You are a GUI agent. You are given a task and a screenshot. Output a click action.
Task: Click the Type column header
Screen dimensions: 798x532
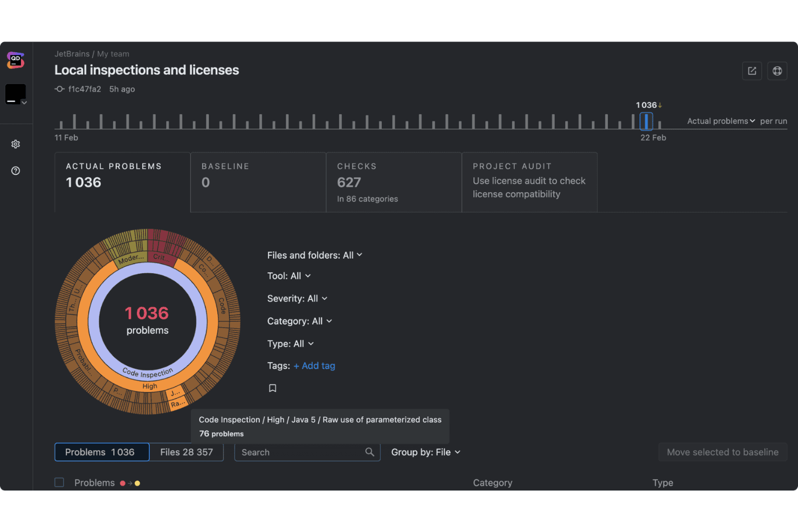point(663,483)
